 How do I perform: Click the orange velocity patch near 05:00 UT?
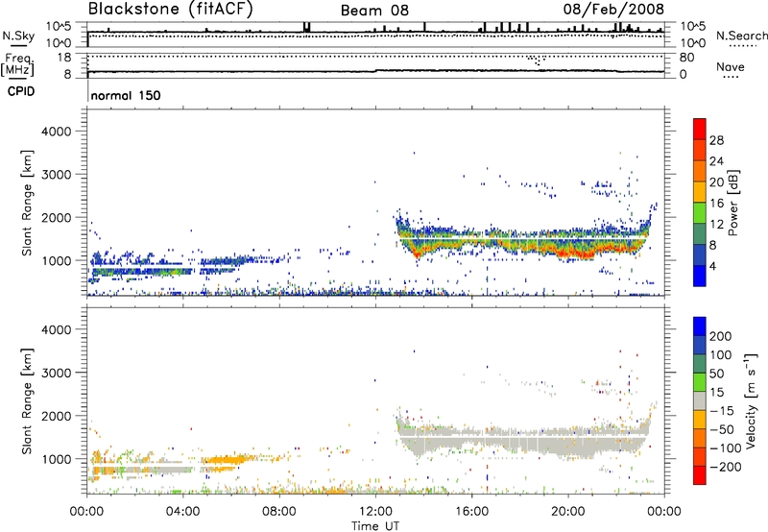225,460
